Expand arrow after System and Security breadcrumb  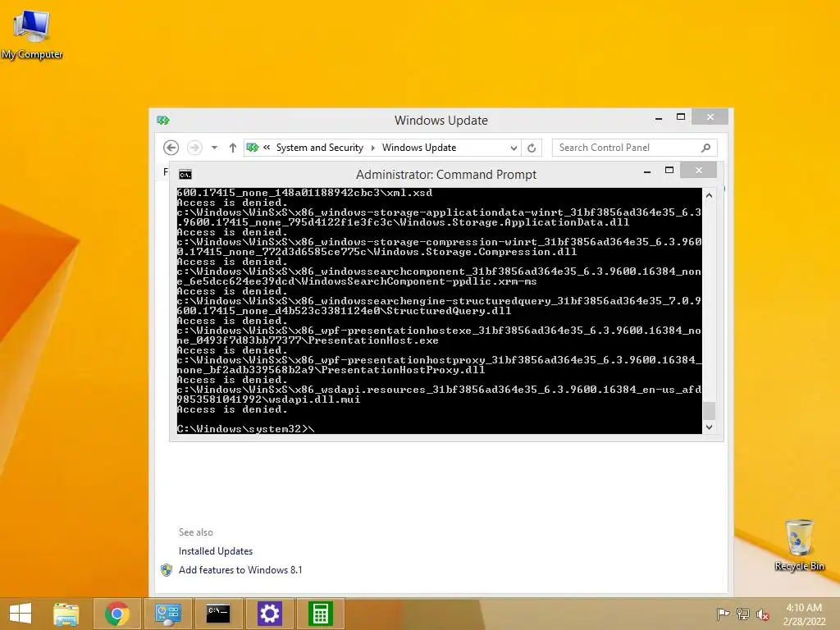pos(373,148)
